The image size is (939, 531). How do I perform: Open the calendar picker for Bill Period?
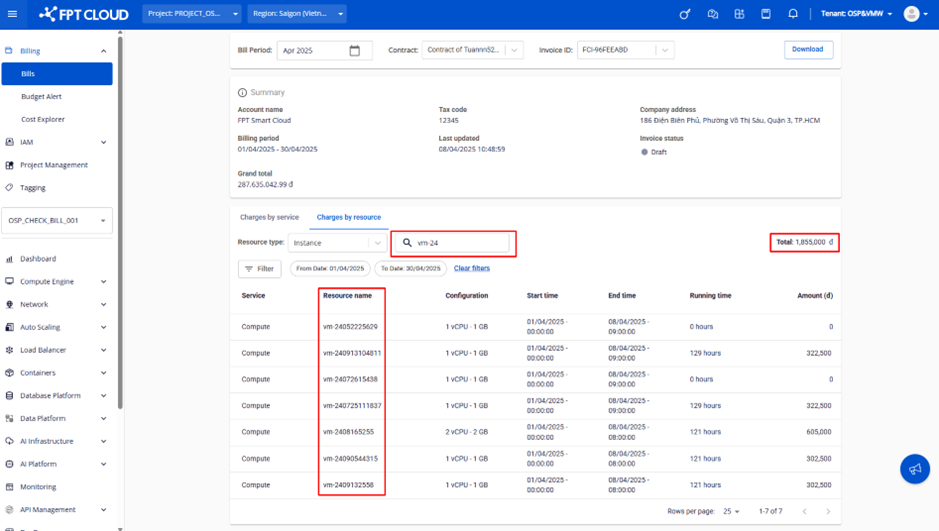coord(354,51)
